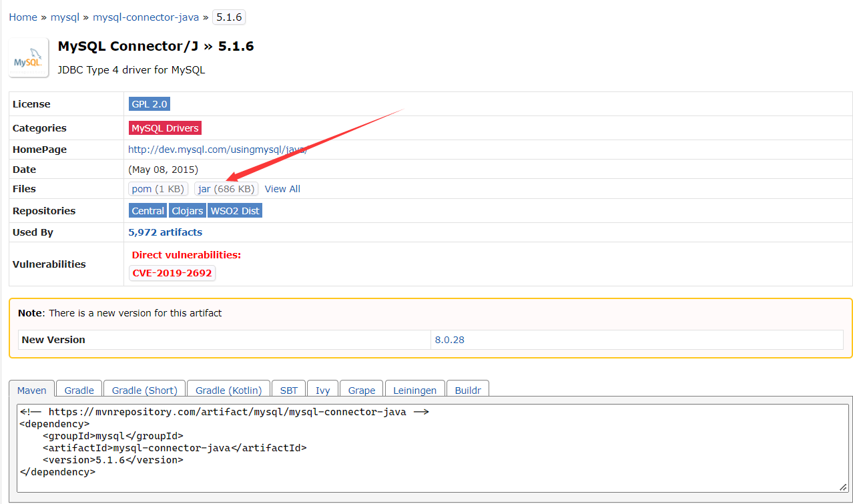Click the Repositories row label
853x504 pixels.
point(44,211)
